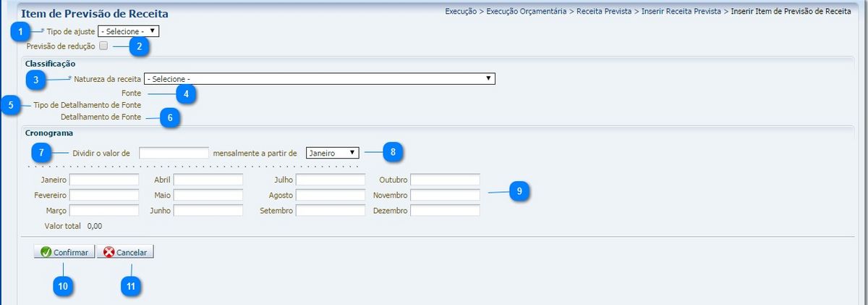This screenshot has height=305, width=868.
Task: Select the Setembro value field
Action: click(330, 211)
